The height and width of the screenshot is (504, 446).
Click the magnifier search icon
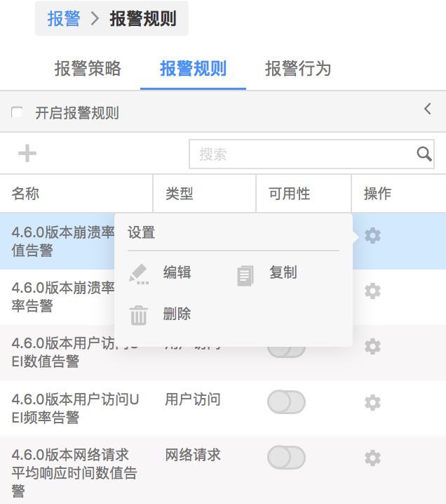(x=424, y=154)
